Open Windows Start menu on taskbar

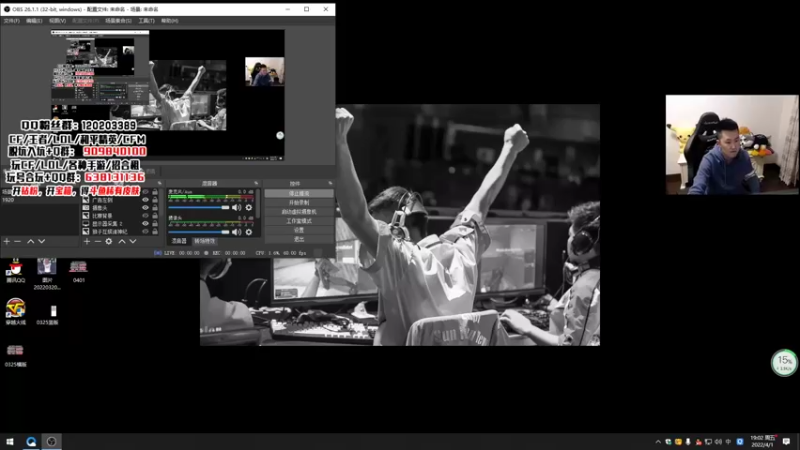pos(10,441)
